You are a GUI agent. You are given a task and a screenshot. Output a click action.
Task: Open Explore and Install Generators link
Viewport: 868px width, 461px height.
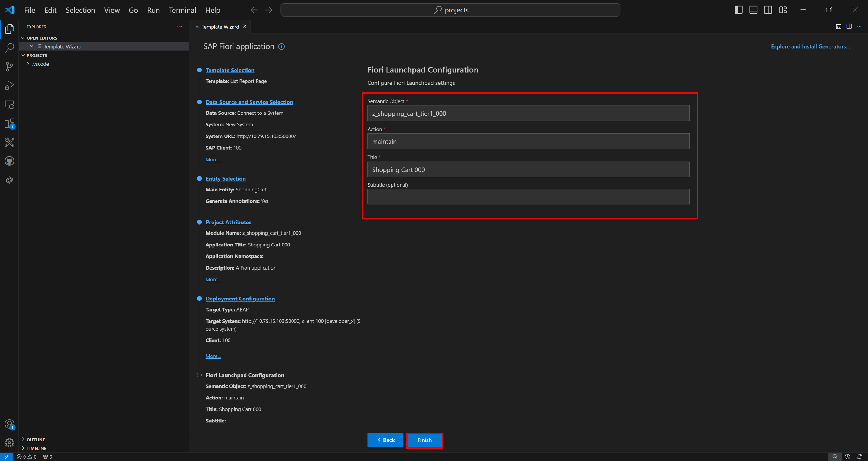[x=810, y=46]
